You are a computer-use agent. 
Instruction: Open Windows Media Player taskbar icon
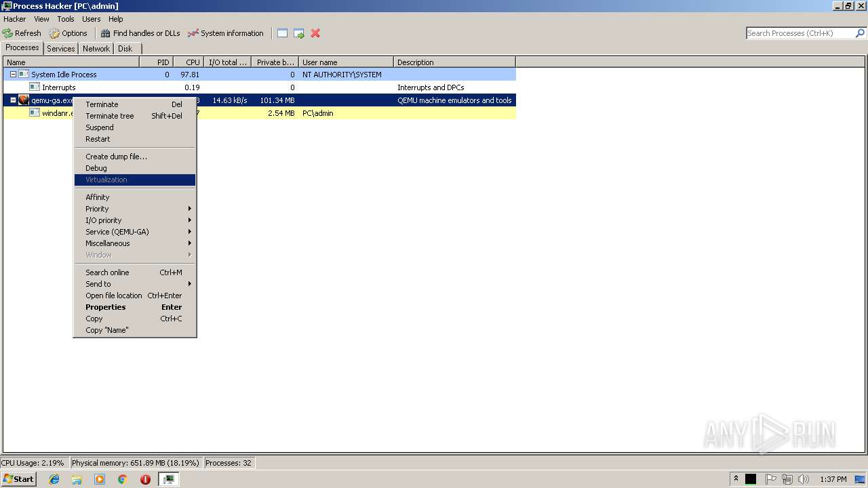[x=100, y=479]
